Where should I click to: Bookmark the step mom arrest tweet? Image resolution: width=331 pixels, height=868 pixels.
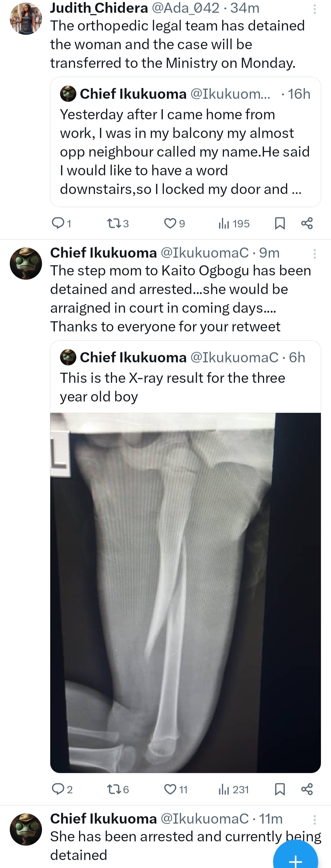280,789
